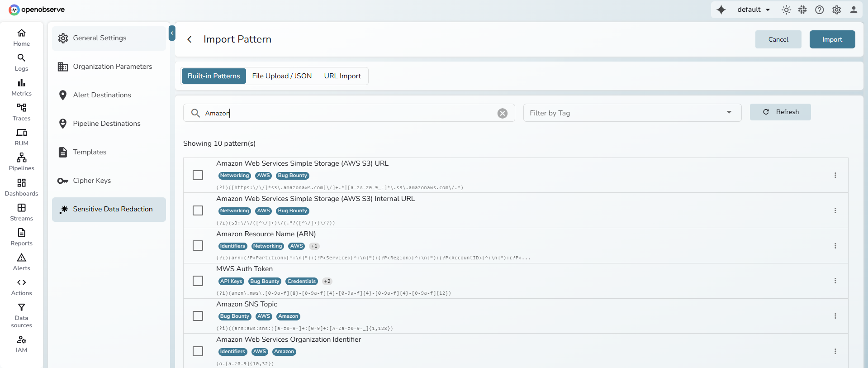This screenshot has width=868, height=368.
Task: Open the help question mark icon
Action: click(x=819, y=10)
